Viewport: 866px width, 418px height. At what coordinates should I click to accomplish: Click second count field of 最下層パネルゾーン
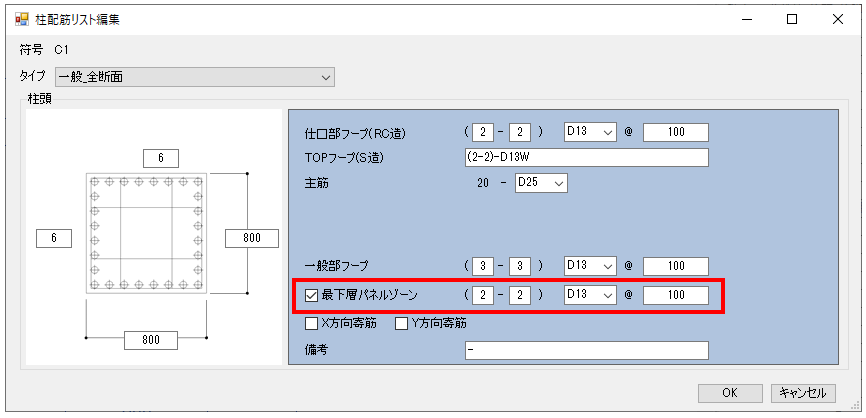coord(520,295)
